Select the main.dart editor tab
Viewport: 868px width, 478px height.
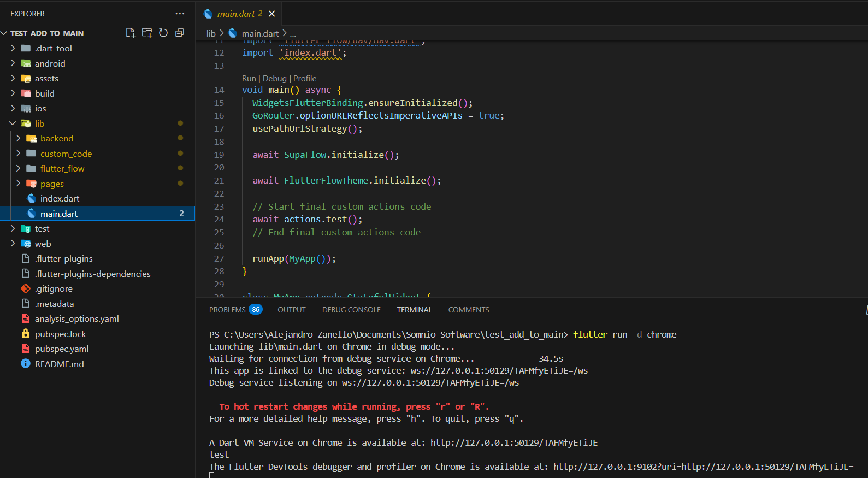(x=239, y=14)
